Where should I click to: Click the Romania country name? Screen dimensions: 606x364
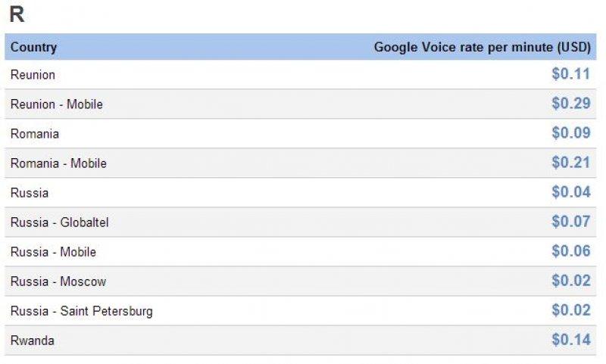coord(35,134)
